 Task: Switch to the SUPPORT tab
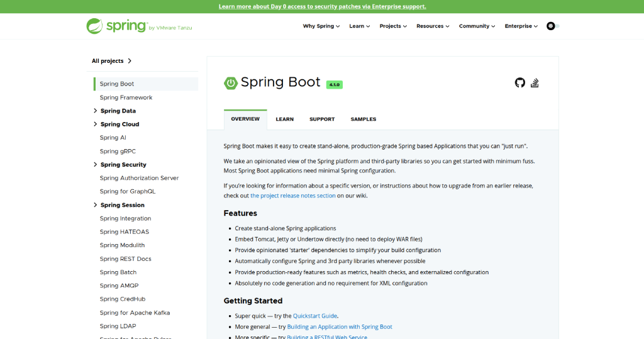322,119
